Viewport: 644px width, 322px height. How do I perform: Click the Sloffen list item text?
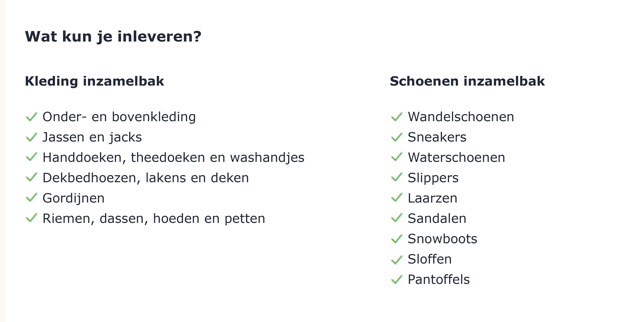[x=429, y=259]
